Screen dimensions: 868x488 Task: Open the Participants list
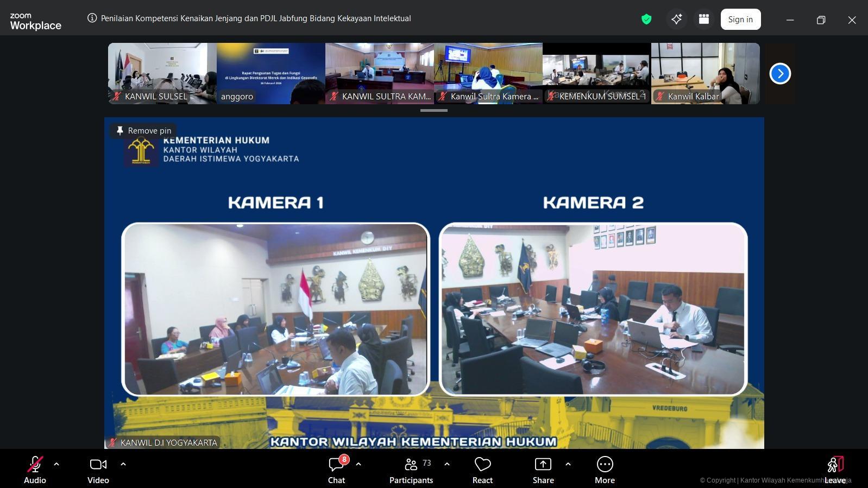[x=411, y=465]
